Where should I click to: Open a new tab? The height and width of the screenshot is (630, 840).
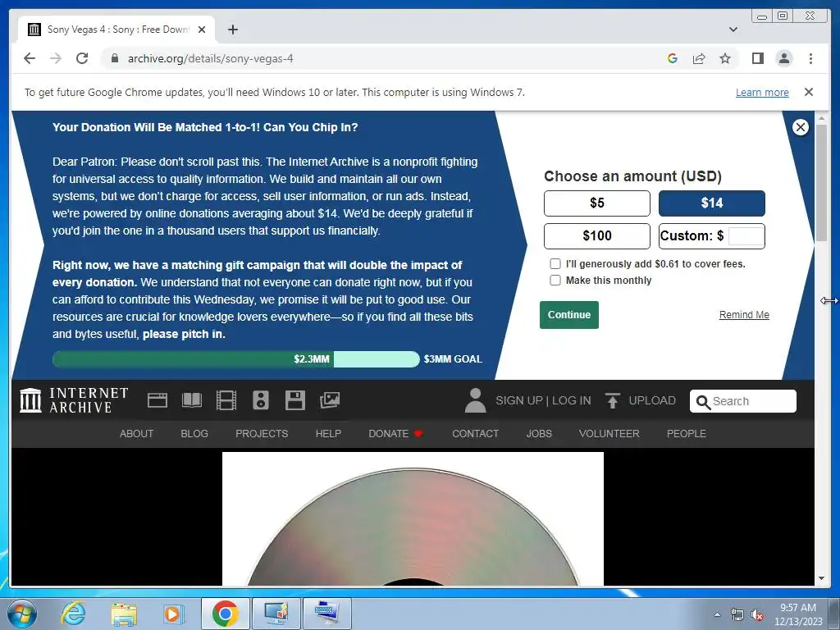[232, 30]
